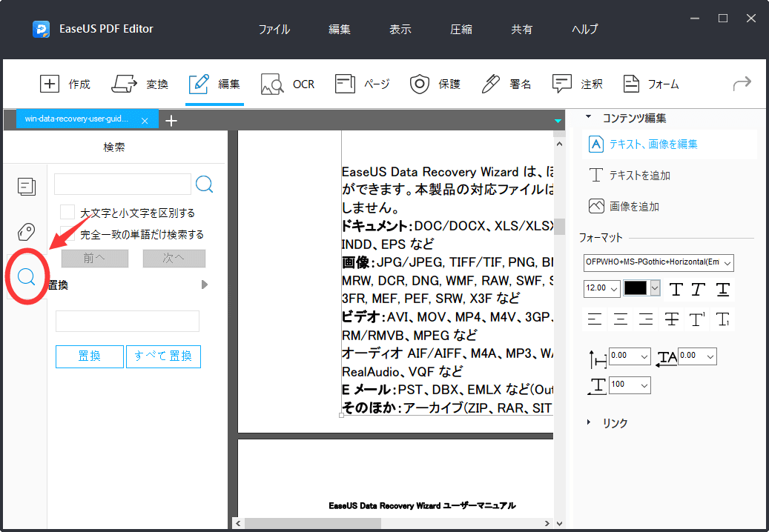Switch to the win-data-recovery-user-guid tab

coord(78,119)
